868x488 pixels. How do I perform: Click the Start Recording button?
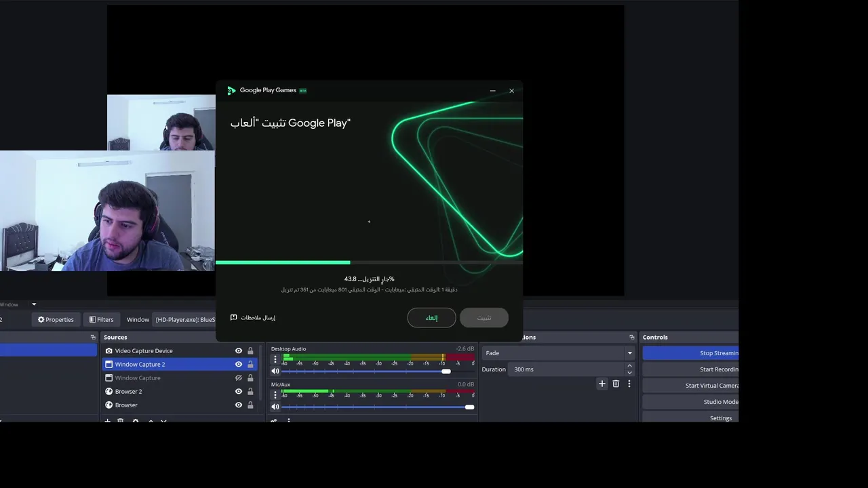pos(690,369)
